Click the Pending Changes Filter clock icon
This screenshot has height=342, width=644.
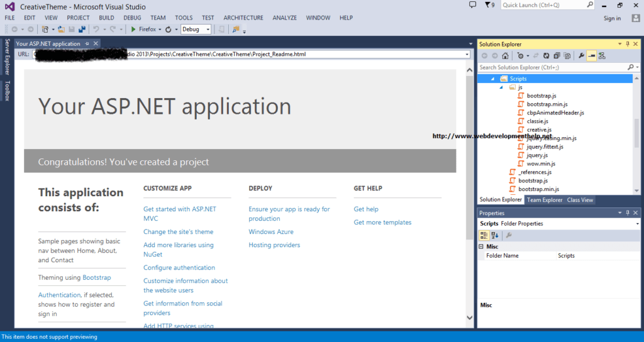coord(520,56)
